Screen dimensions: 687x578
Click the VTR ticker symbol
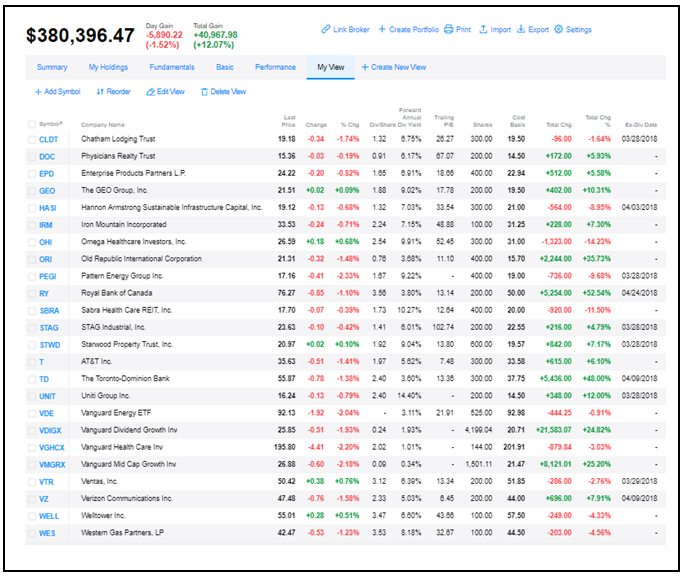(x=46, y=482)
